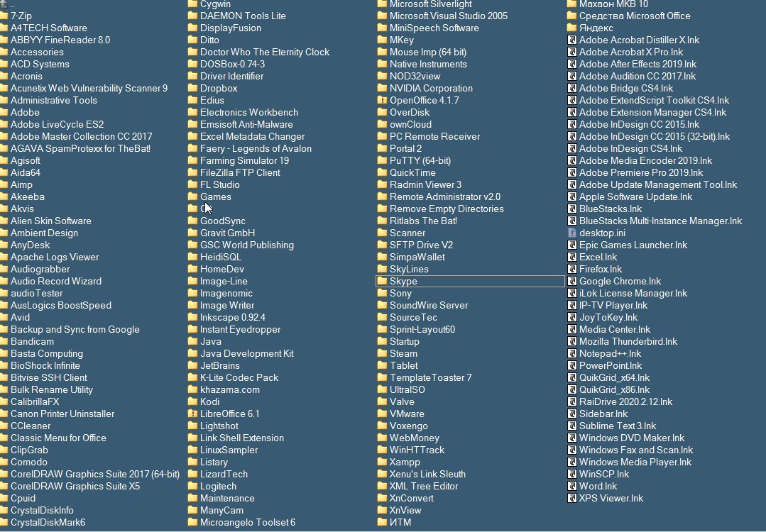Select the Games folder
Screen dimensions: 766x532
pos(215,196)
